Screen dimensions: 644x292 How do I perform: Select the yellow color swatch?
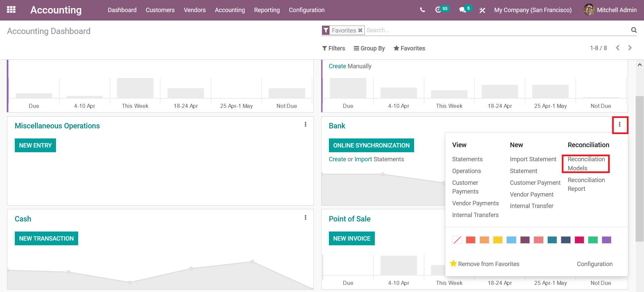coord(498,240)
